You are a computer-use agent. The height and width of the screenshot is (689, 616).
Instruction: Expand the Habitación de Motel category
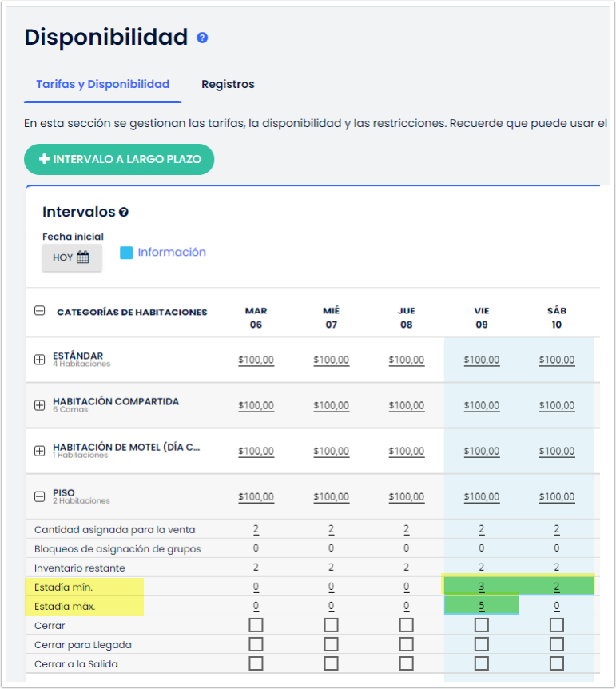39,451
